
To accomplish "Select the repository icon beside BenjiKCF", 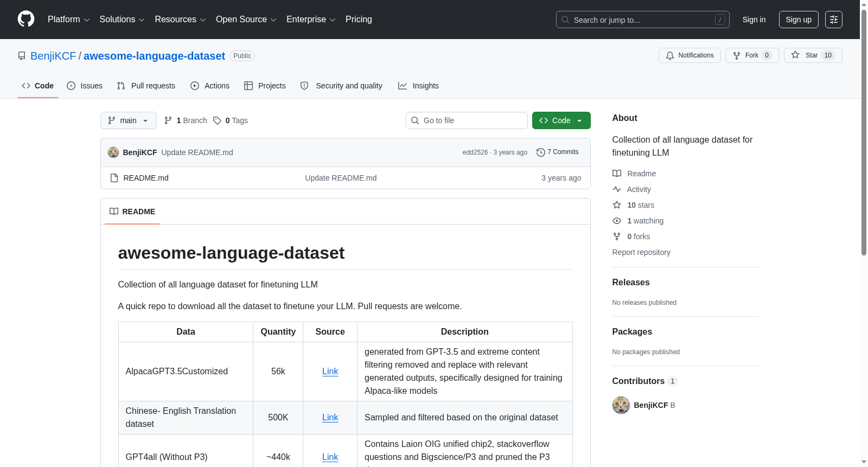I will point(22,56).
